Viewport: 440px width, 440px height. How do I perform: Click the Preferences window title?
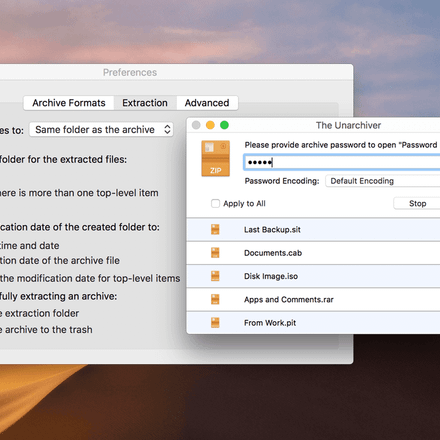point(130,72)
